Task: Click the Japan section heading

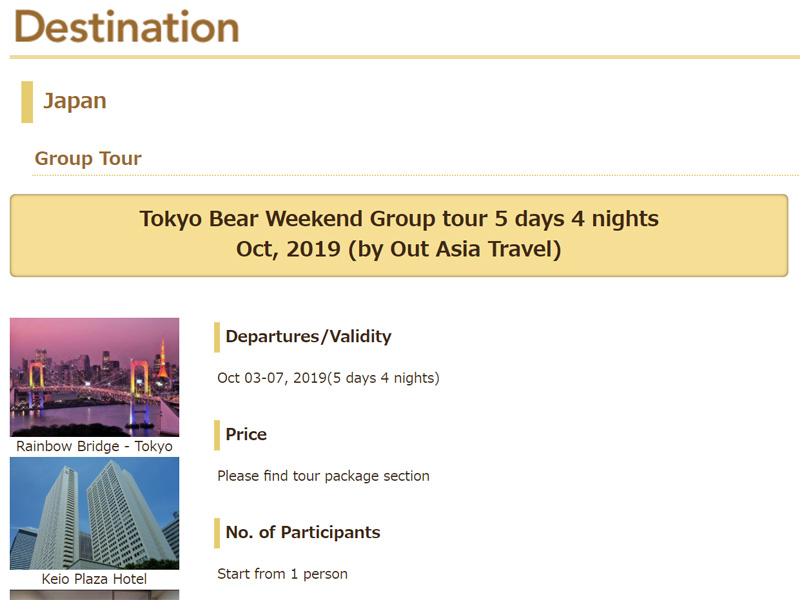Action: click(74, 101)
